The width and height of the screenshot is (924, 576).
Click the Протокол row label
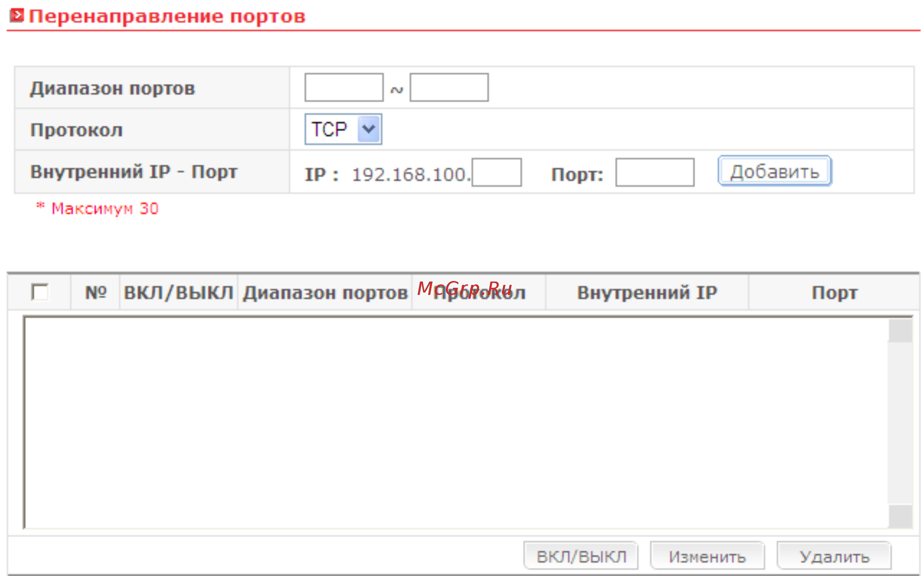tap(76, 130)
